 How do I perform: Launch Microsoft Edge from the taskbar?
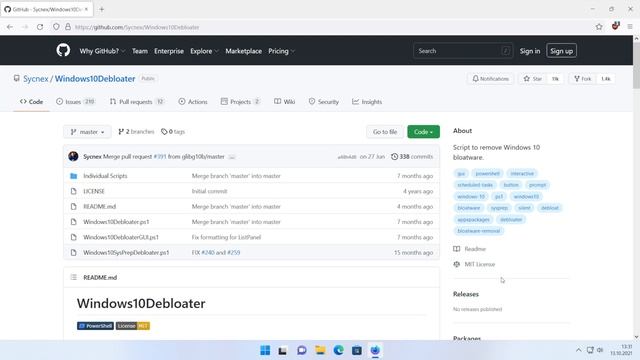point(338,350)
